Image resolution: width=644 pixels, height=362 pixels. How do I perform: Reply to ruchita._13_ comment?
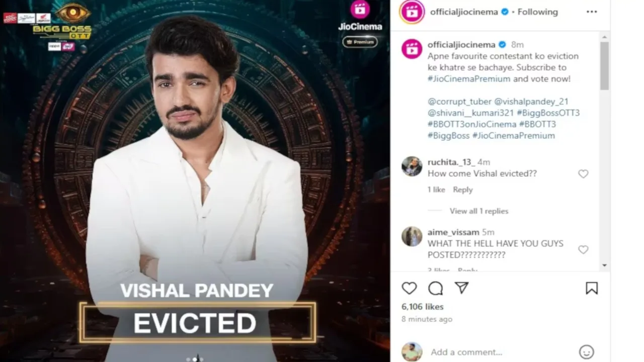click(462, 190)
